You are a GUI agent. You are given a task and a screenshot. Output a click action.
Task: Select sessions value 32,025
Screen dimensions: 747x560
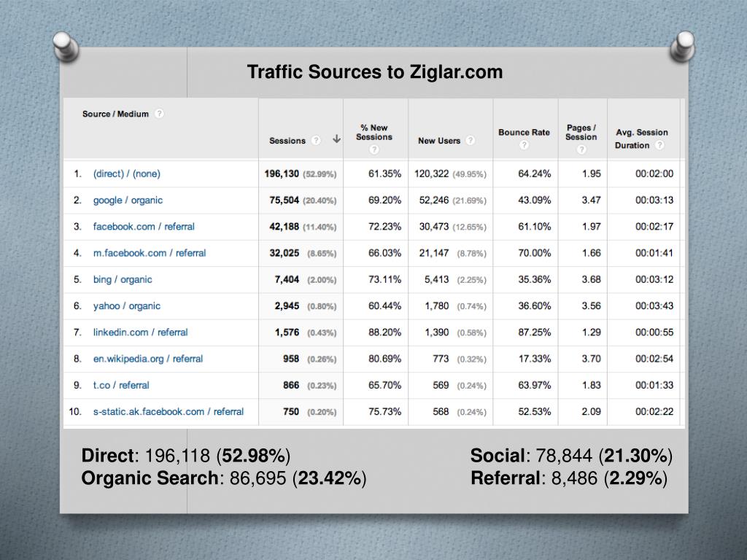pos(285,253)
